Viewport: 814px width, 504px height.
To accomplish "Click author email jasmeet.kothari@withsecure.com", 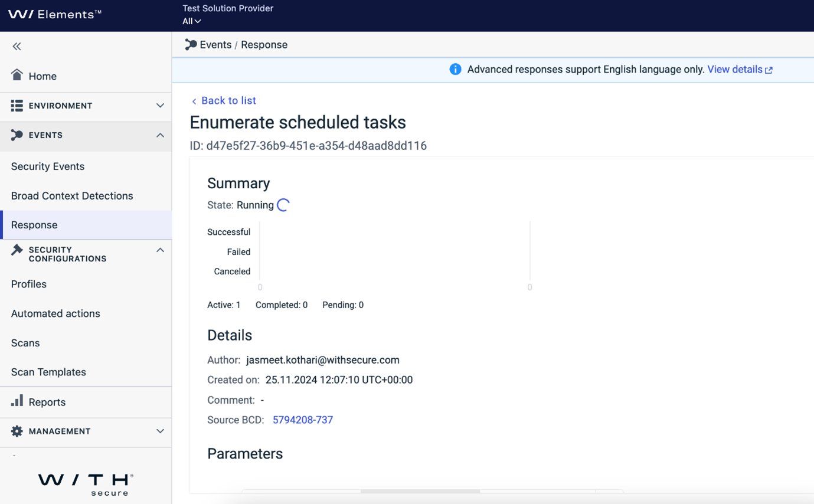I will coord(323,360).
